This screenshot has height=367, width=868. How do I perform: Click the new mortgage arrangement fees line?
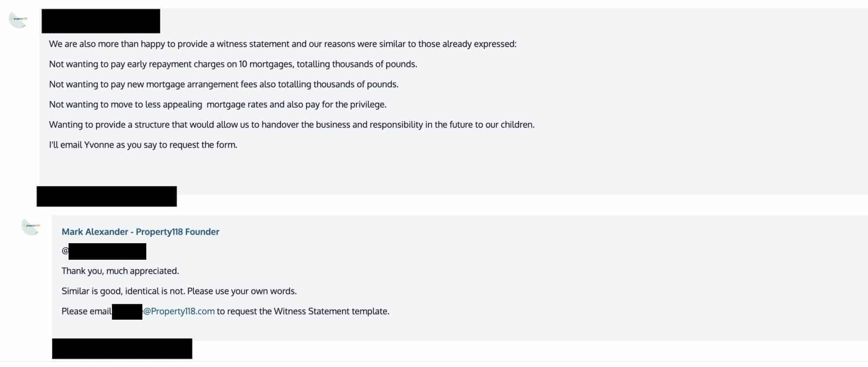[224, 84]
